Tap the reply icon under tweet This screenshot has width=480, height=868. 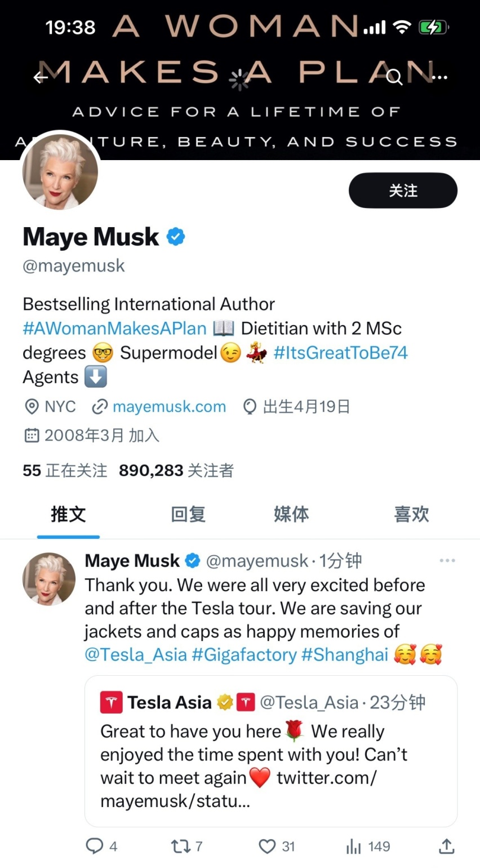click(95, 846)
